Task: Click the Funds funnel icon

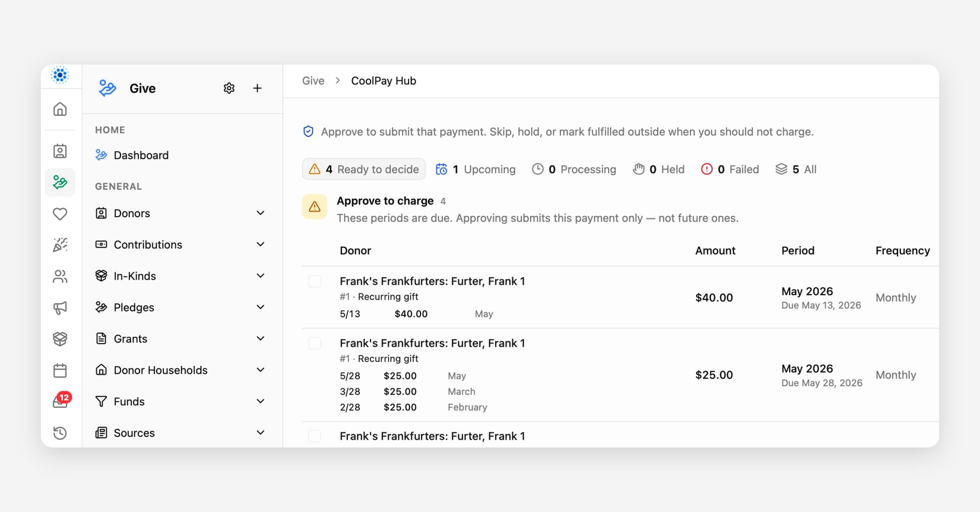Action: (101, 401)
